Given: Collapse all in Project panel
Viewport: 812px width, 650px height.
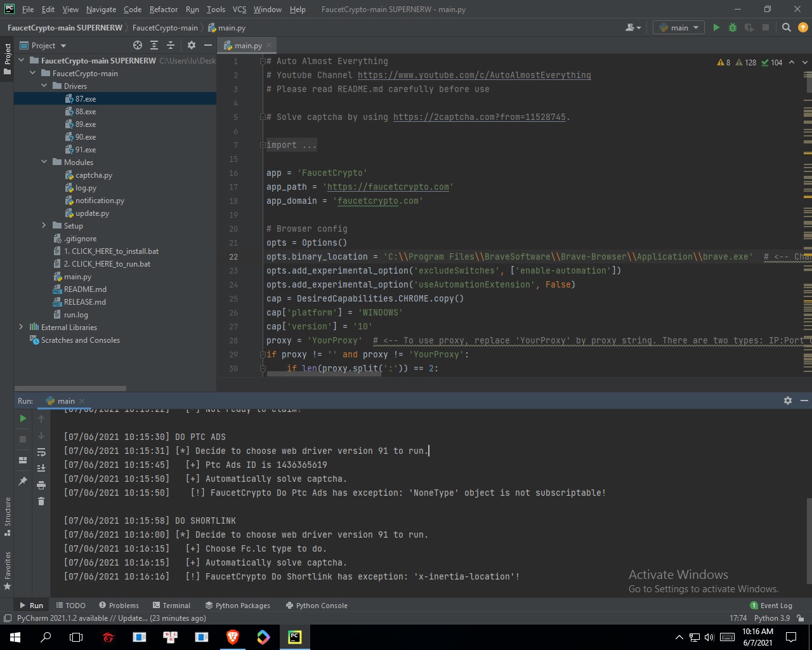Looking at the screenshot, I should (x=171, y=45).
